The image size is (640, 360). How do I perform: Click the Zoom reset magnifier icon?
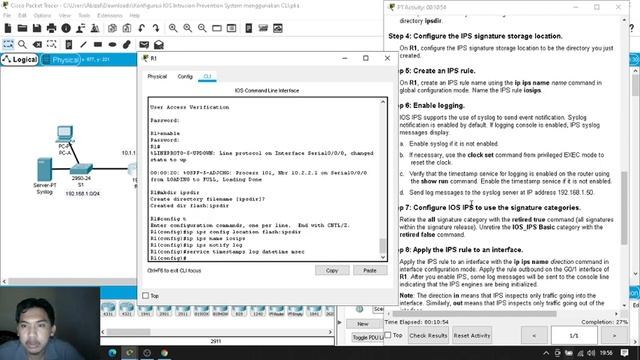(x=187, y=28)
